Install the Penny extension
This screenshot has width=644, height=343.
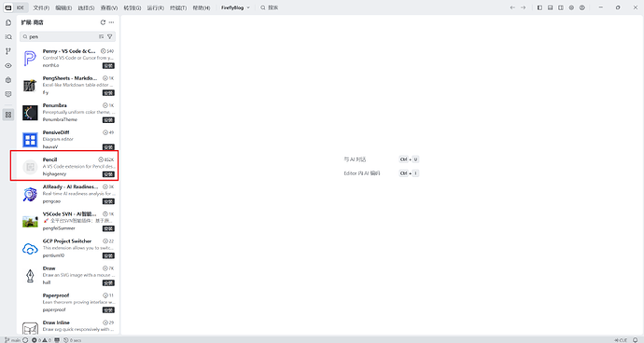pos(108,65)
